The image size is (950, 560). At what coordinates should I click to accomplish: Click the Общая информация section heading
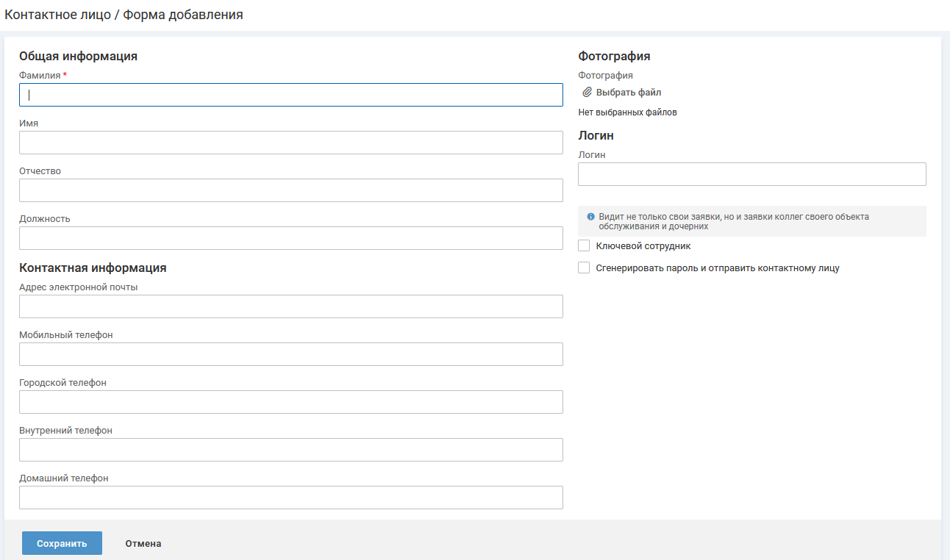79,56
